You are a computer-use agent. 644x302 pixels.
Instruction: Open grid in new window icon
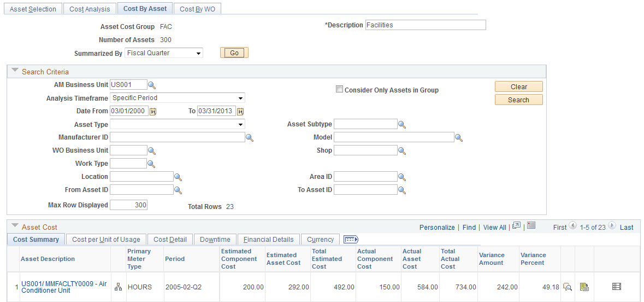[517, 225]
